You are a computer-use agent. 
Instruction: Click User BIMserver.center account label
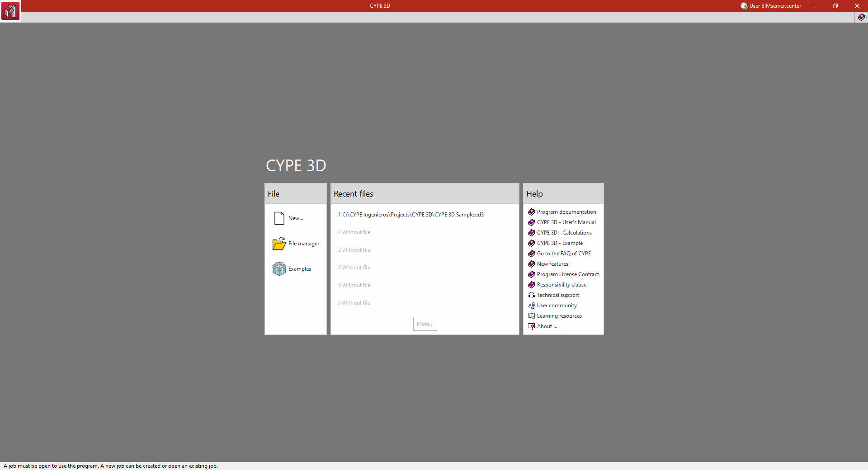tap(775, 6)
